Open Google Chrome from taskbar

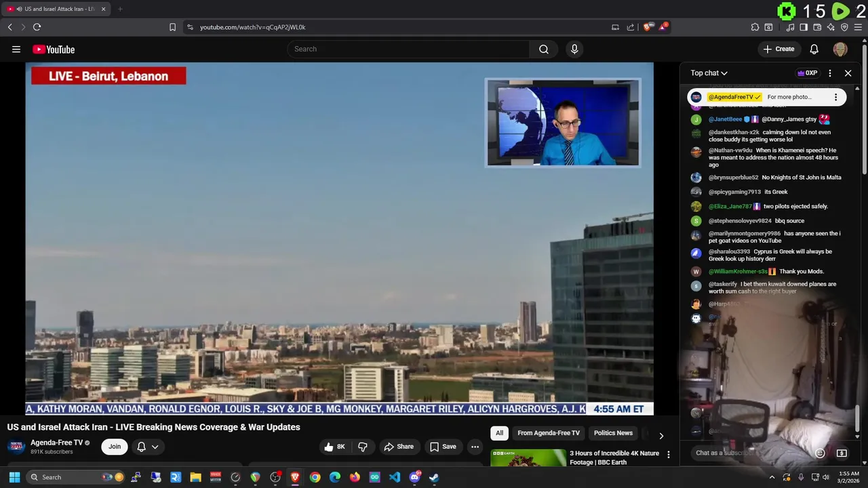[x=315, y=477]
